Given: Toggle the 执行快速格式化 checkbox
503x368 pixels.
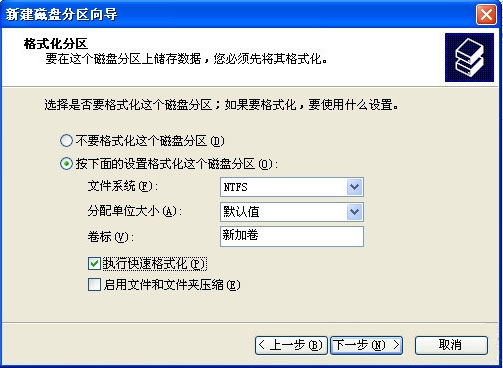Looking at the screenshot, I should 94,264.
